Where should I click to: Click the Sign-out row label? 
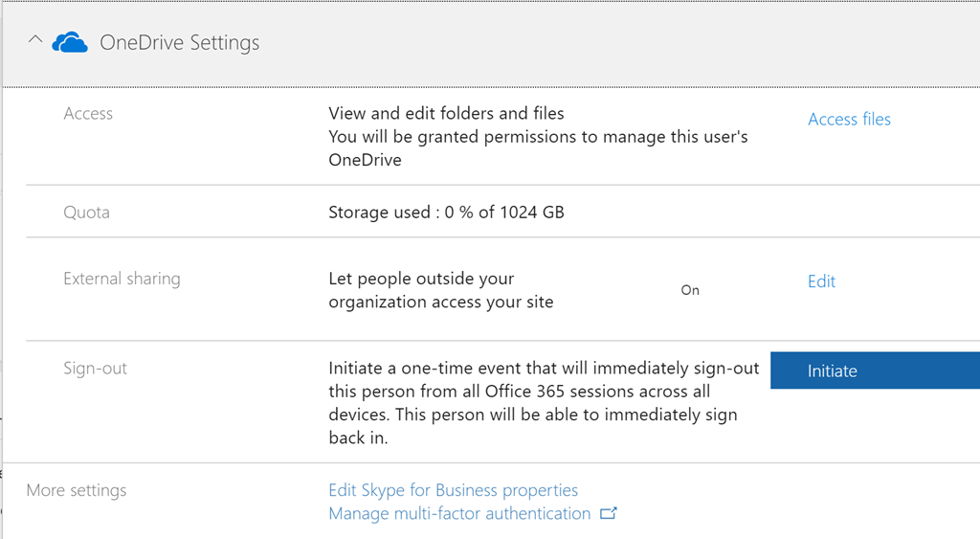point(95,369)
